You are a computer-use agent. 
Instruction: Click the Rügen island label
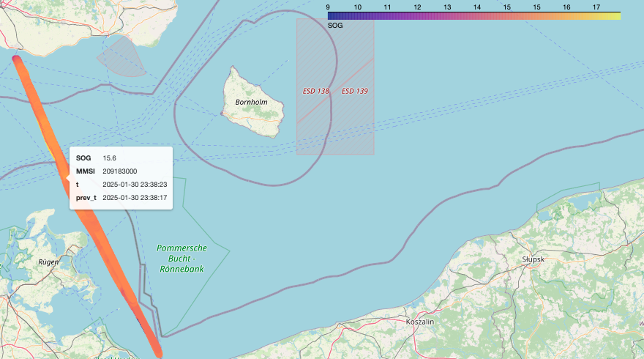[x=48, y=262]
